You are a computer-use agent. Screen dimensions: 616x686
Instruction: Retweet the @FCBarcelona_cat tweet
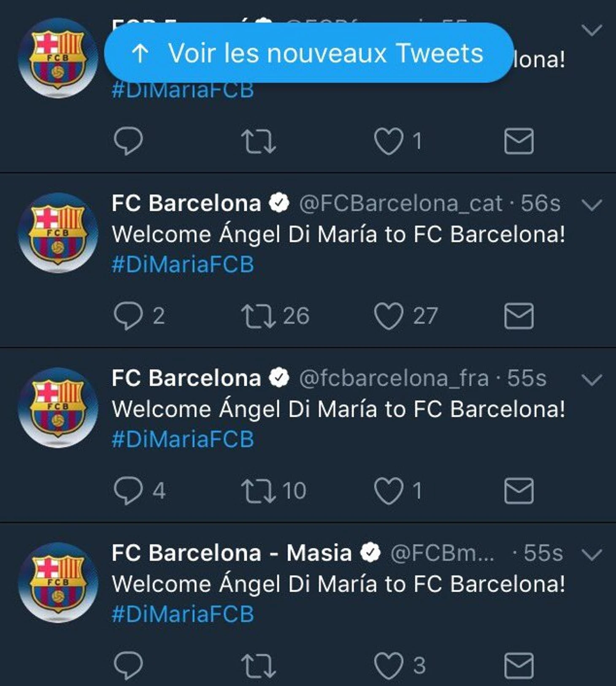(x=258, y=316)
